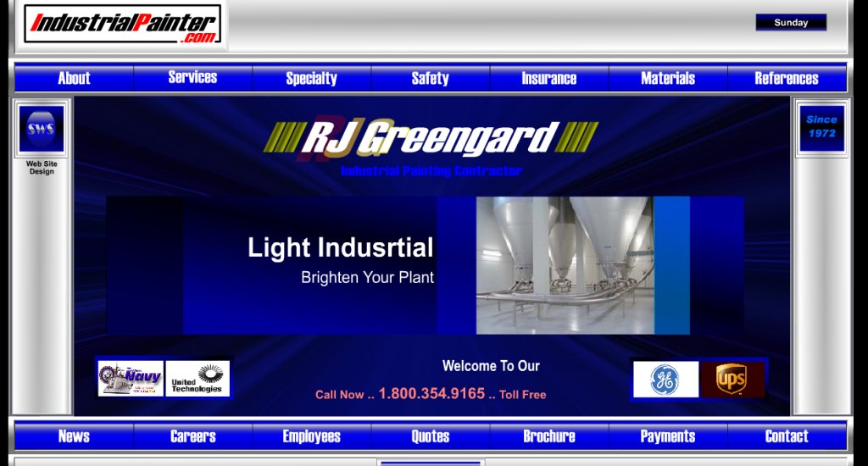868x466 pixels.
Task: Click the Welcome To Our text
Action: (x=491, y=366)
